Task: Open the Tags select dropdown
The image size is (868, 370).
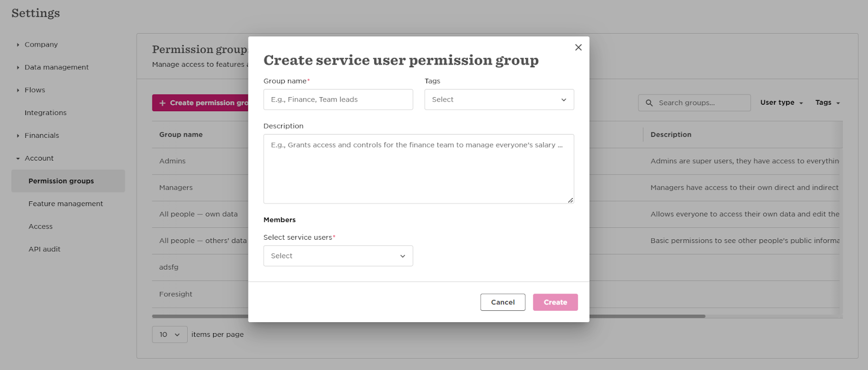Action: [x=499, y=100]
